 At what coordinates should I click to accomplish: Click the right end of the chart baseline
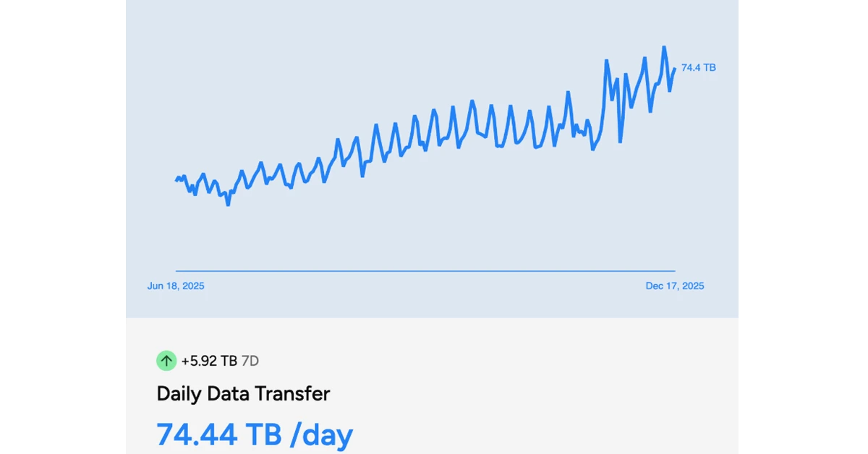click(674, 271)
